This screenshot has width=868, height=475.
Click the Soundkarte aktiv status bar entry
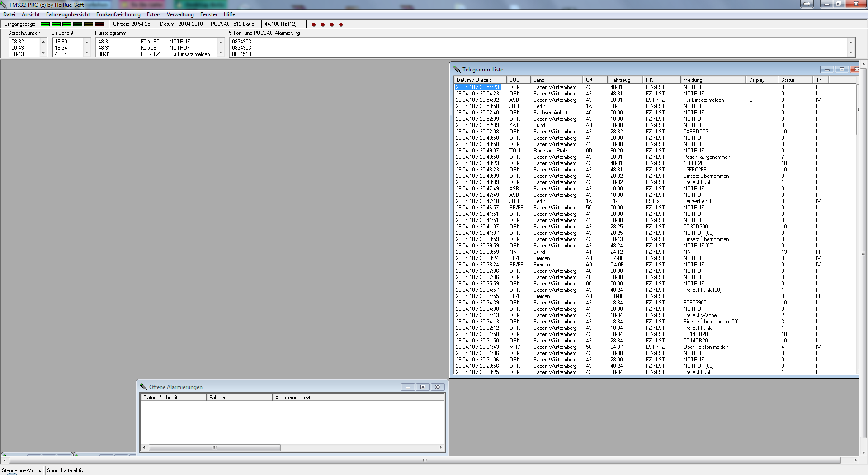pos(66,470)
